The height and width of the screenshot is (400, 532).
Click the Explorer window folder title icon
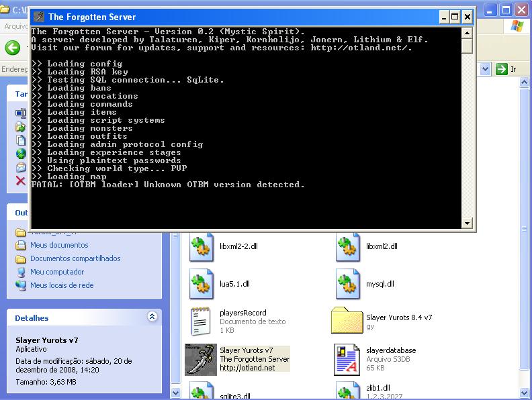pyautogui.click(x=5, y=9)
